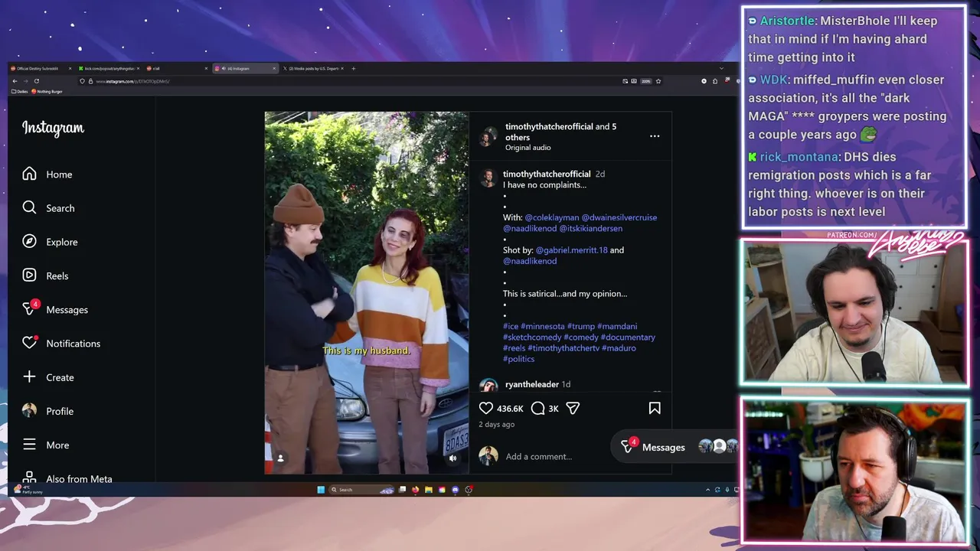
Task: Open comments via speech bubble icon
Action: coord(537,408)
